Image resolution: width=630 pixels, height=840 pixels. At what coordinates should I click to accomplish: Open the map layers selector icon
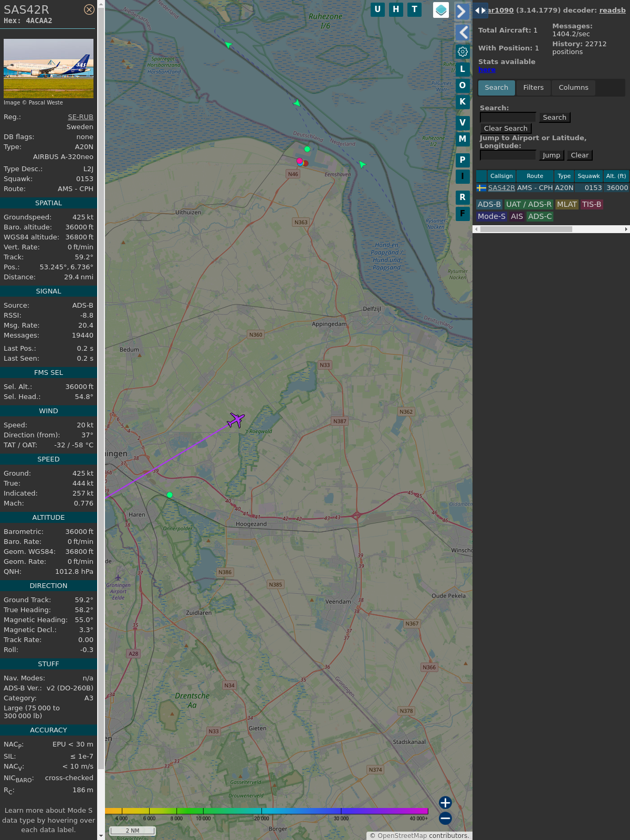click(441, 10)
